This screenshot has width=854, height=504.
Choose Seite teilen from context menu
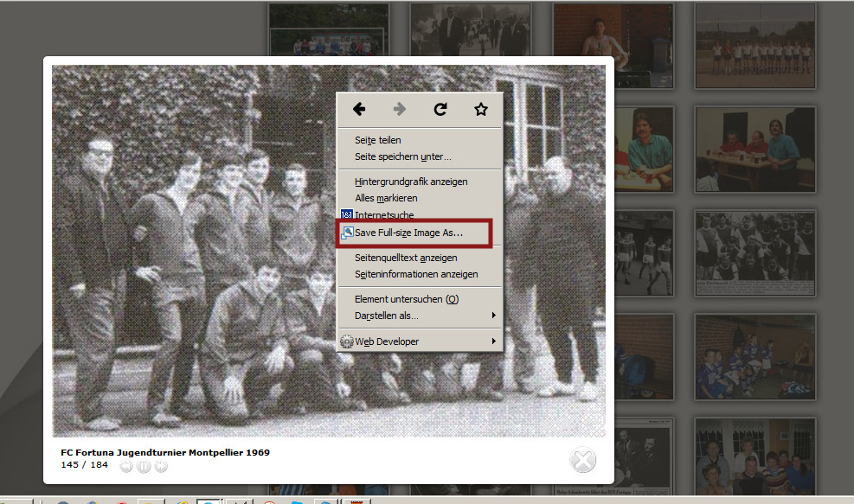pyautogui.click(x=420, y=140)
